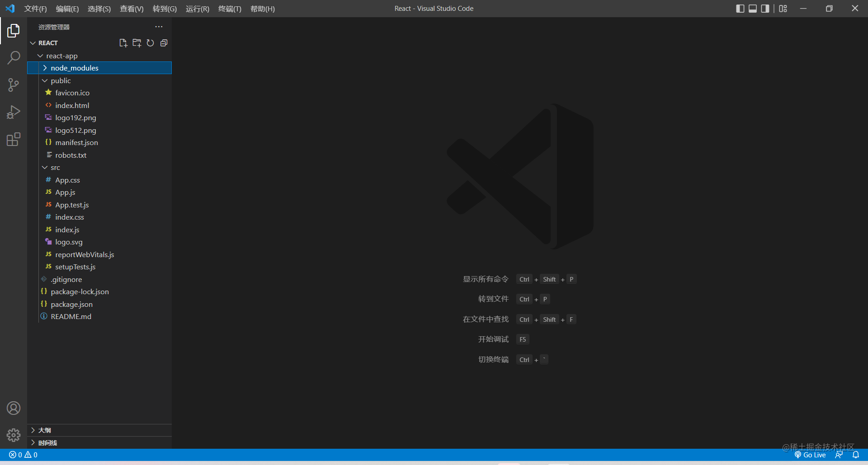The height and width of the screenshot is (465, 868).
Task: Open the 文件(F) menu
Action: pyautogui.click(x=35, y=9)
